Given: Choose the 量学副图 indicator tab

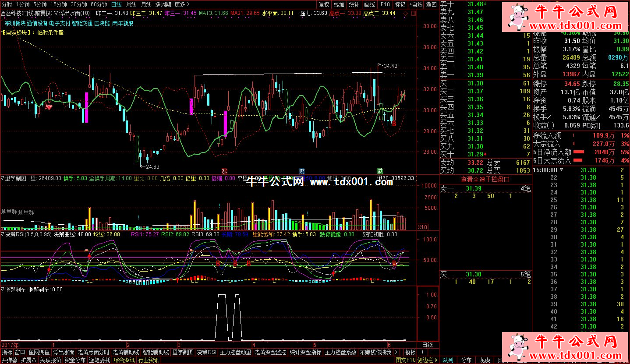Looking at the screenshot, I should click(183, 352).
